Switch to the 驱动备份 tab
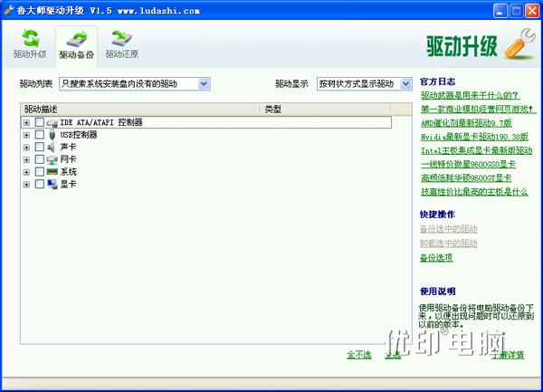 [x=76, y=47]
